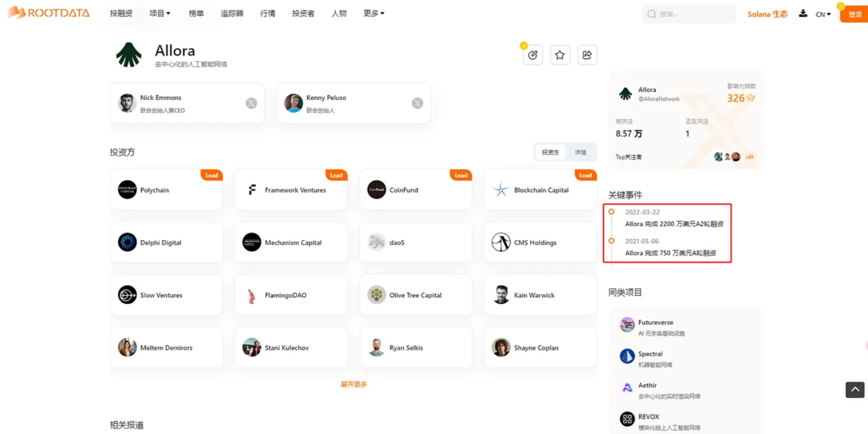The height and width of the screenshot is (434, 868).
Task: Switch investor view to 详情
Action: pyautogui.click(x=581, y=153)
